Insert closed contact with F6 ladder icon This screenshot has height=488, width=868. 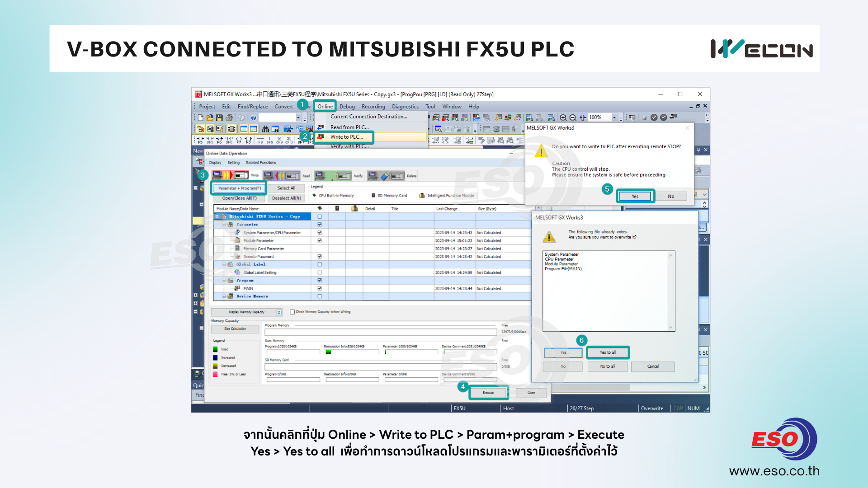(220, 140)
